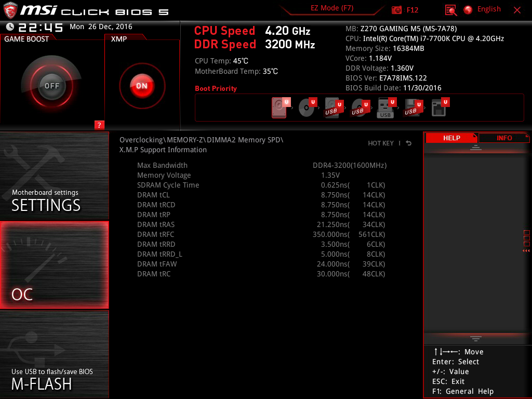Click the DDR4-3200(1600MHz) value
The image size is (532, 399).
click(350, 165)
